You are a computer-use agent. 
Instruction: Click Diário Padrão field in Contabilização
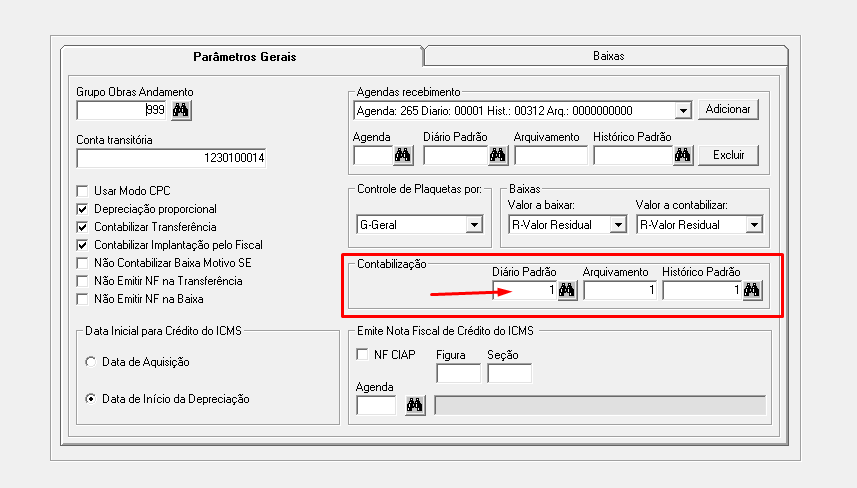pyautogui.click(x=525, y=290)
